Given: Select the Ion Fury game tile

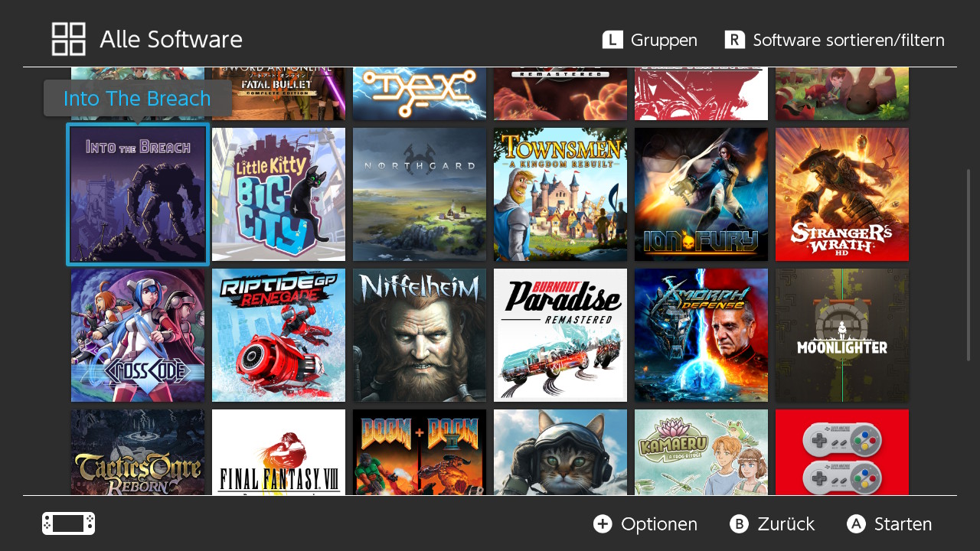Looking at the screenshot, I should pos(701,194).
